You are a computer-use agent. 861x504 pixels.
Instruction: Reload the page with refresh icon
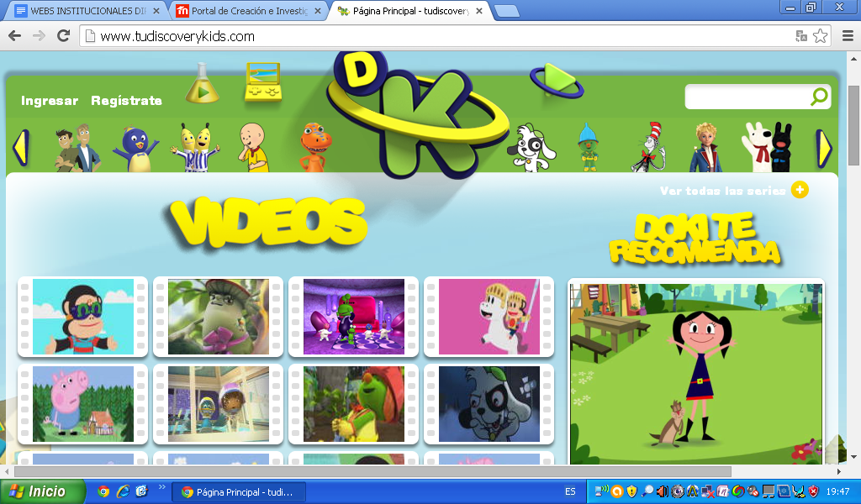click(x=64, y=35)
